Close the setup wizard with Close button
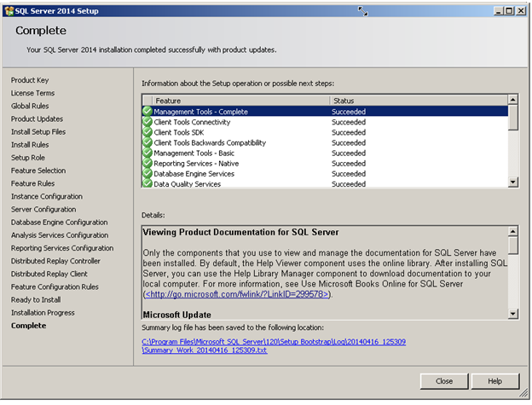Screen dimensions: 532x405 click(444, 381)
